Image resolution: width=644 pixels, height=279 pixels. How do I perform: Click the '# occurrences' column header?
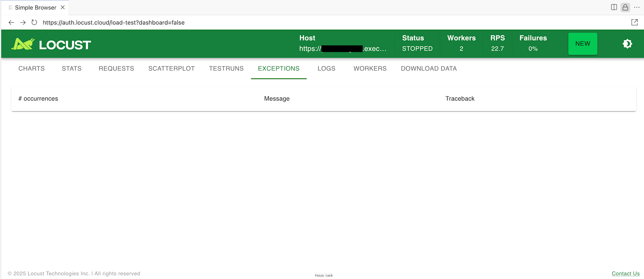[38, 99]
